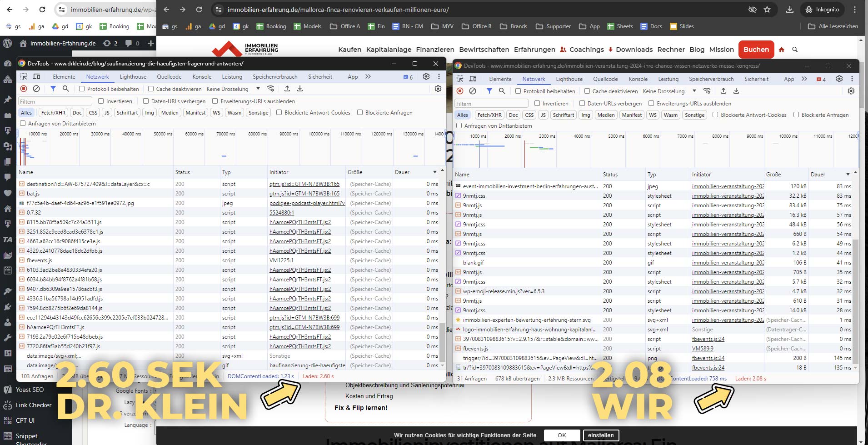
Task: Open network settings gear in Dr. Klein DevTools
Action: [438, 89]
